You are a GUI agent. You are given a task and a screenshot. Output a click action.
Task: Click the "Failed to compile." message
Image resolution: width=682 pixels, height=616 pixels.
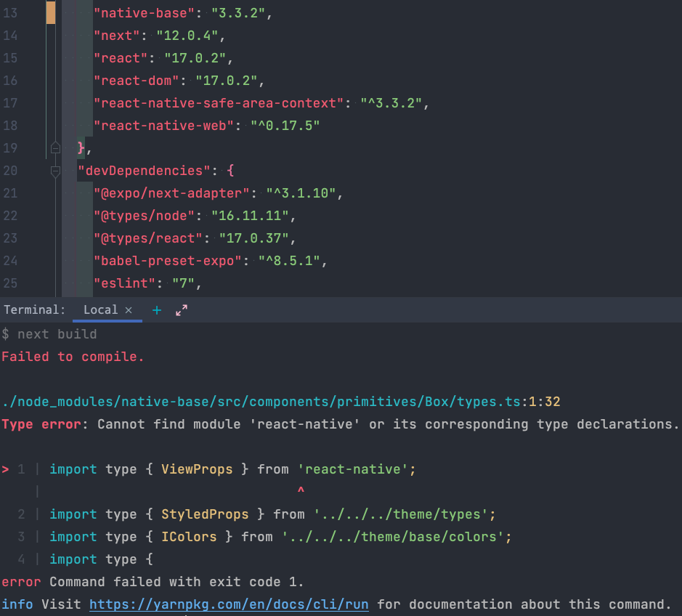tap(73, 357)
